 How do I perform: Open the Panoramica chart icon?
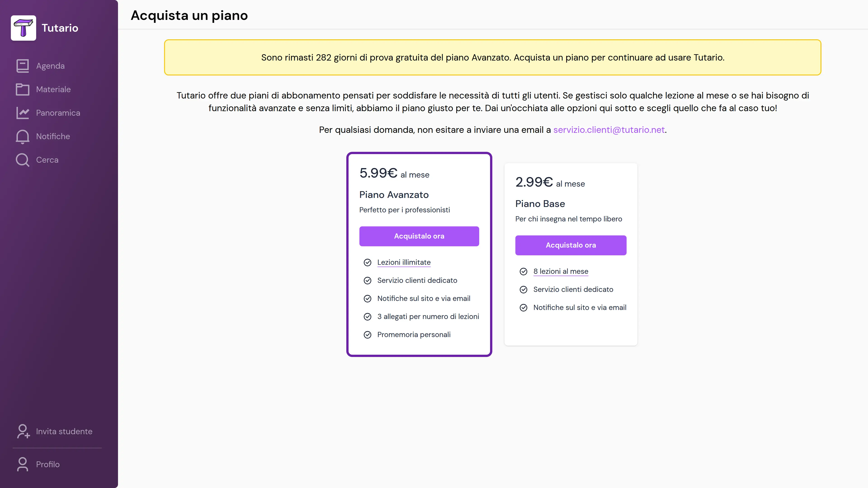click(x=23, y=113)
